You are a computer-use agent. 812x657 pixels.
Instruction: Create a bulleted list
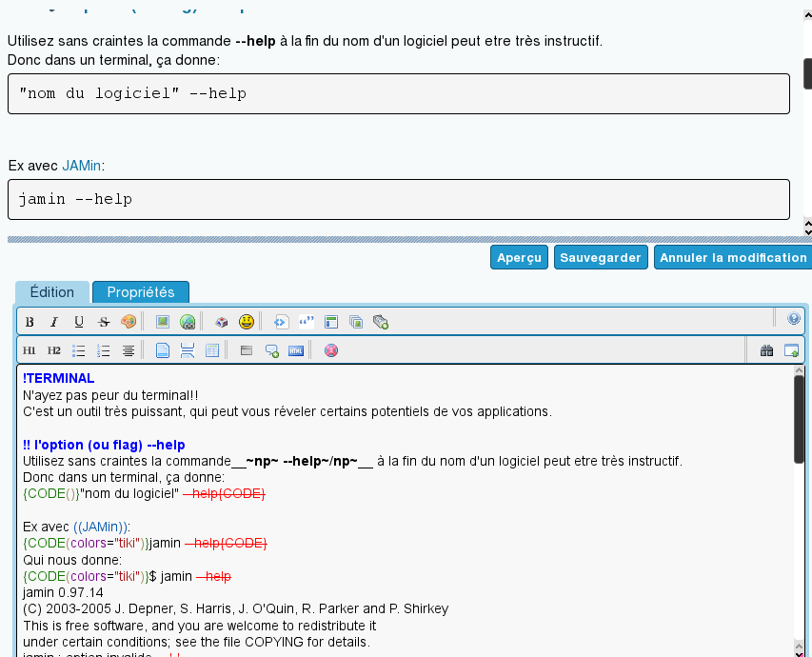click(x=79, y=350)
